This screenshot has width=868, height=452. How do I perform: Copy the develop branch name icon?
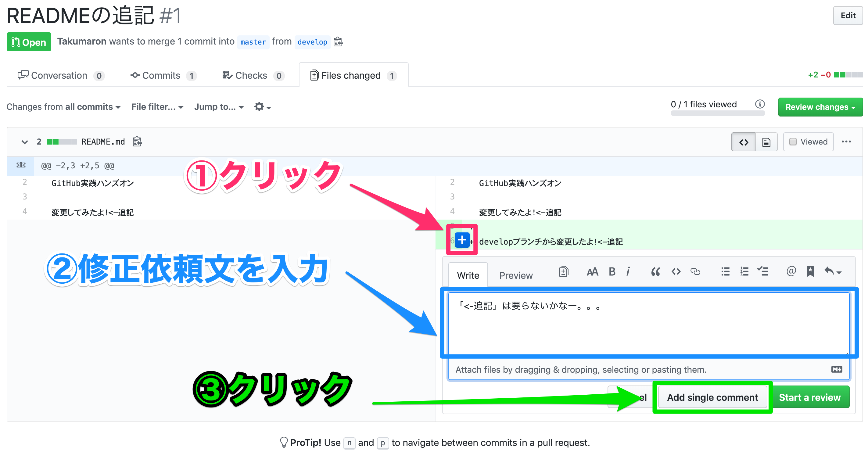coord(338,42)
